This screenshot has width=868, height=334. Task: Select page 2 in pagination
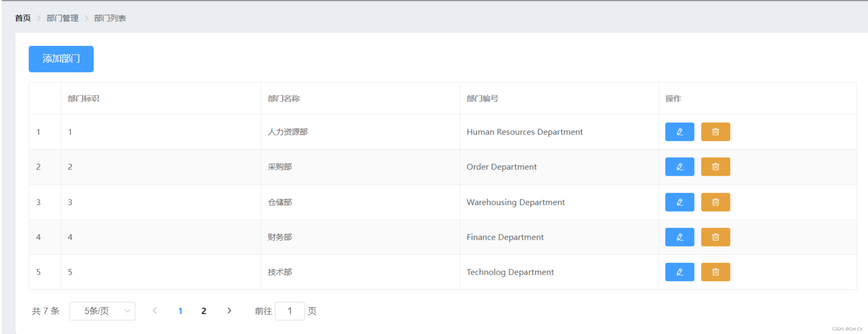click(204, 311)
